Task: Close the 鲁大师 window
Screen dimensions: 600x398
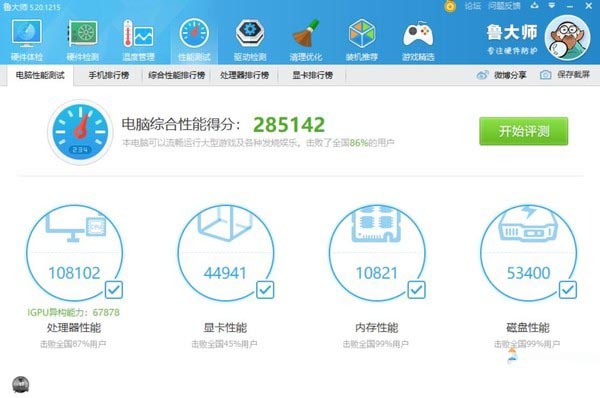Action: [589, 6]
